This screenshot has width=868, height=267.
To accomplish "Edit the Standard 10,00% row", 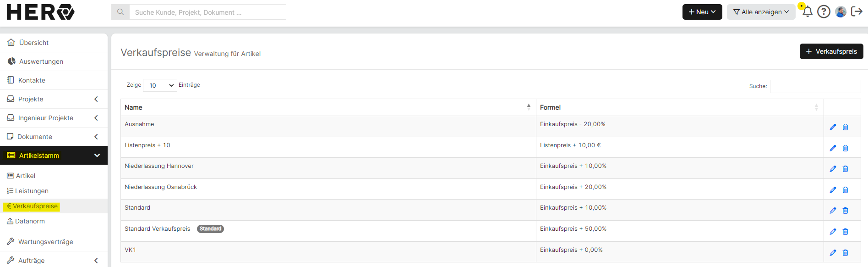I will pyautogui.click(x=833, y=211).
